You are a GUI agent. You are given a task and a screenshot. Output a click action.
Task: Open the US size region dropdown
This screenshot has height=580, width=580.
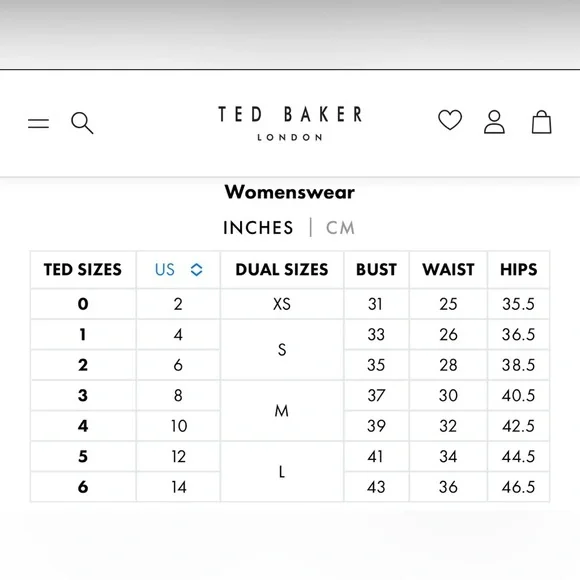[178, 269]
